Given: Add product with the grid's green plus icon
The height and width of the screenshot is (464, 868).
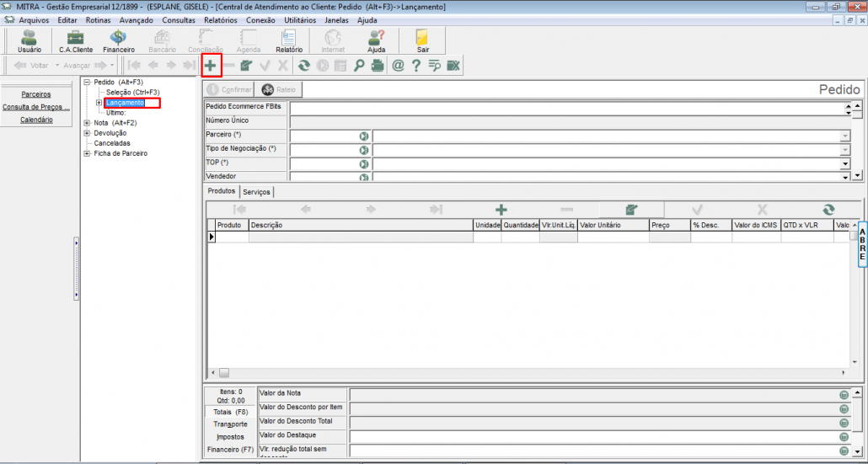Looking at the screenshot, I should point(501,210).
